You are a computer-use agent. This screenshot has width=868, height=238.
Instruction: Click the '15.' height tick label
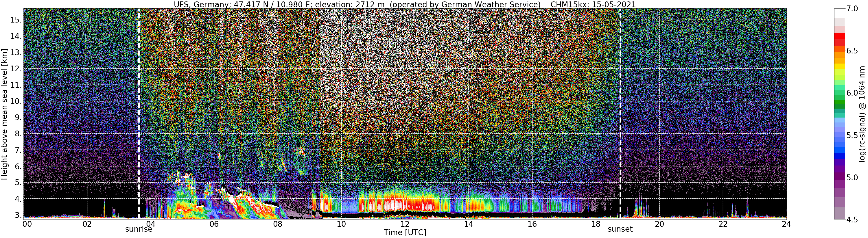click(16, 20)
